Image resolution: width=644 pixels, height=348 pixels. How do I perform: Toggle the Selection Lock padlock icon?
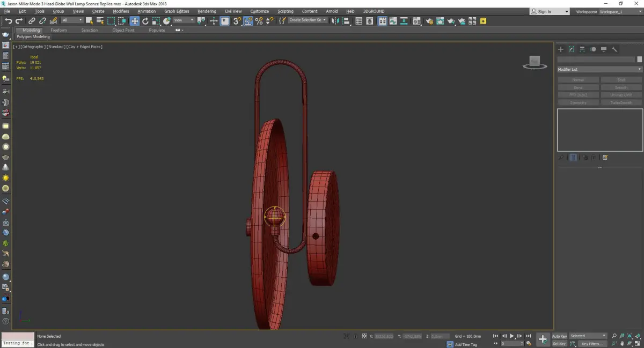[355, 336]
